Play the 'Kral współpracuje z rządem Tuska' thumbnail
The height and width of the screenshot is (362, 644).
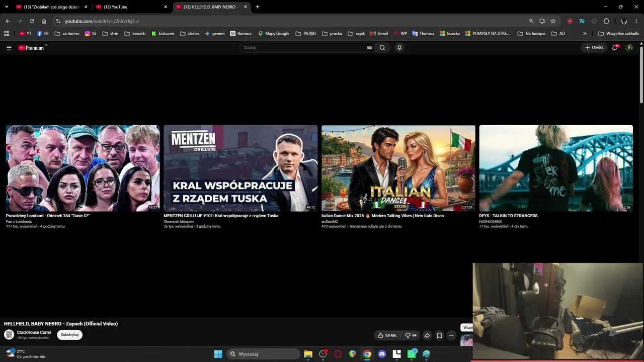(240, 168)
